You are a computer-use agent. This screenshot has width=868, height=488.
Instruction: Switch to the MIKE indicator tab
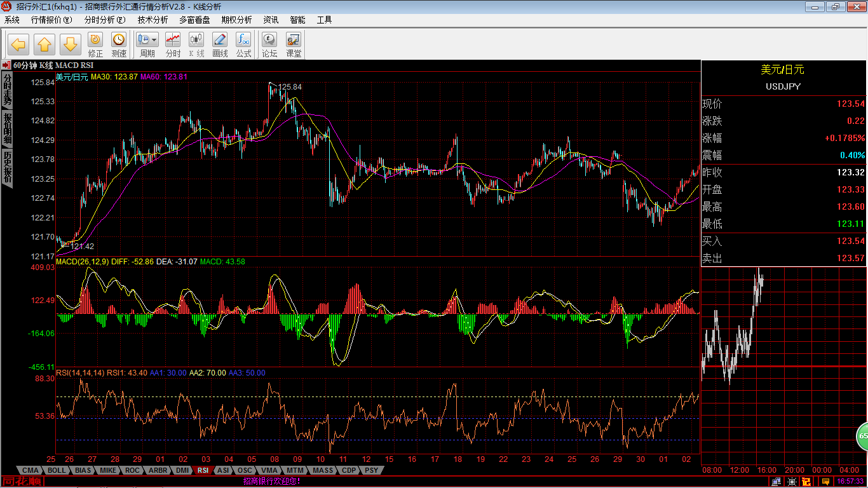pyautogui.click(x=108, y=470)
